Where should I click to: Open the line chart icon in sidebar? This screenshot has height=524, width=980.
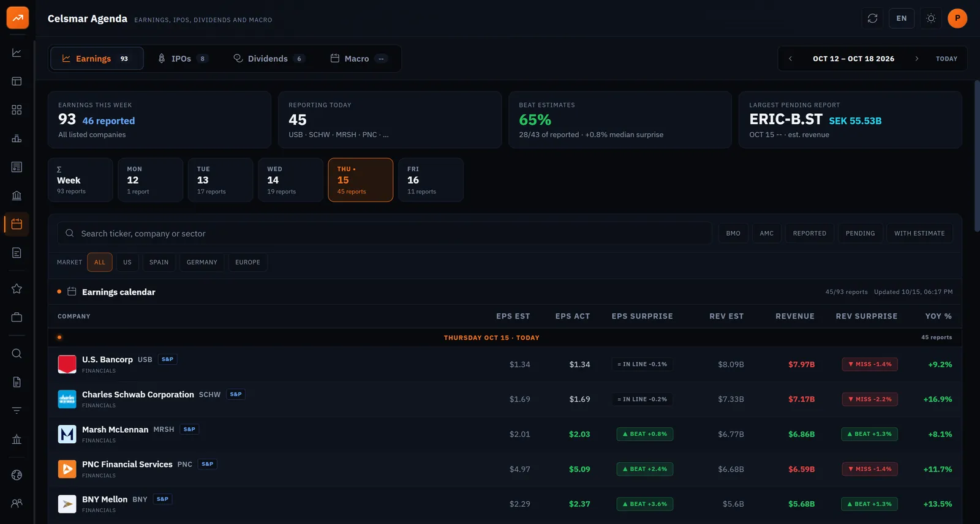pyautogui.click(x=17, y=53)
